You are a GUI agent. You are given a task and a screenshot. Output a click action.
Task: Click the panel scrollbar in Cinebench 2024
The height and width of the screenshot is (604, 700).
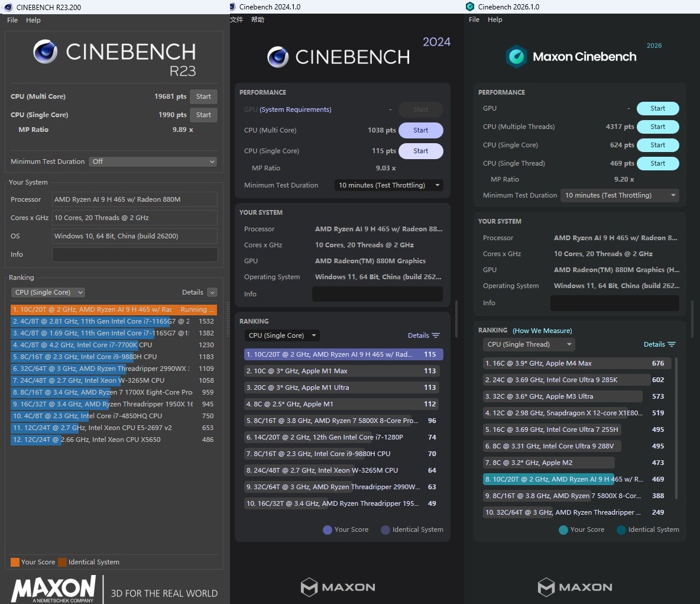(x=456, y=318)
